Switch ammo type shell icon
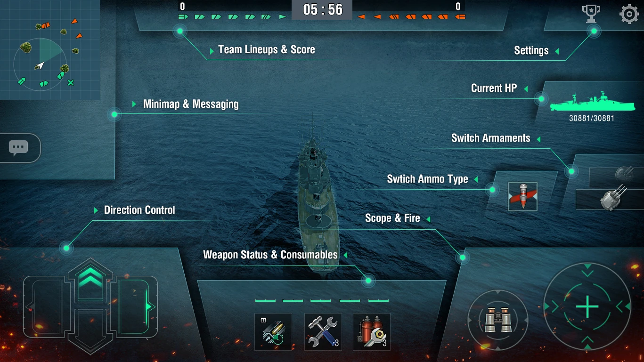Image resolution: width=644 pixels, height=362 pixels. (x=523, y=196)
